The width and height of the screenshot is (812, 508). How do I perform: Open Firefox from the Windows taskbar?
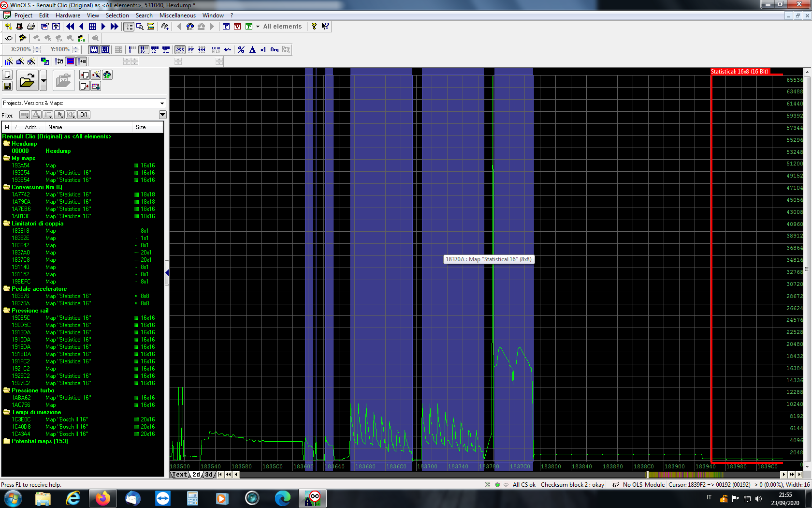[x=102, y=498]
